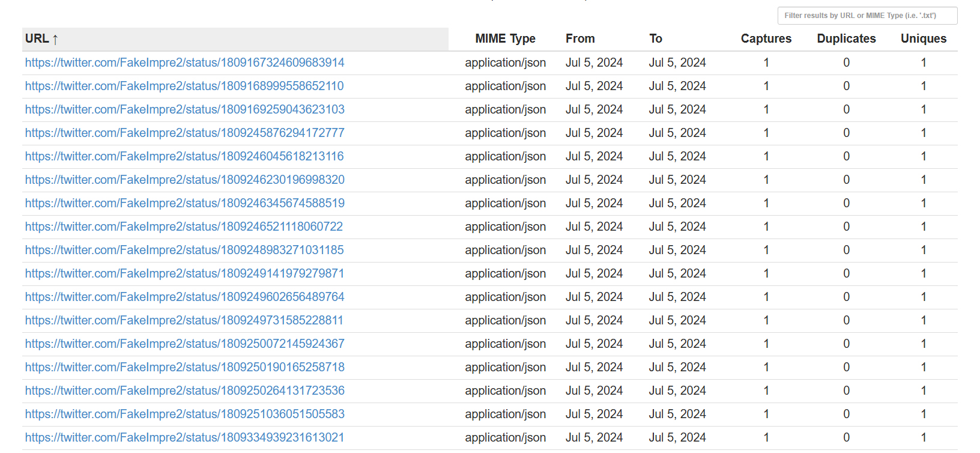
Task: Open the status link ending in 1809250190165258718
Action: [x=185, y=367]
